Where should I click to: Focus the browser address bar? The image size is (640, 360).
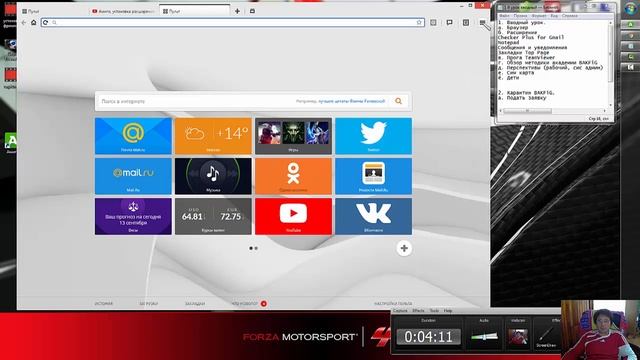pyautogui.click(x=233, y=22)
